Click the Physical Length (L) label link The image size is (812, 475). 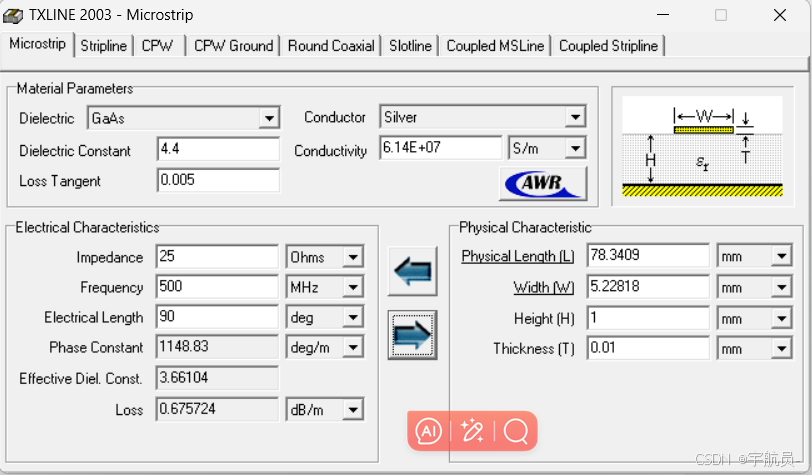518,256
